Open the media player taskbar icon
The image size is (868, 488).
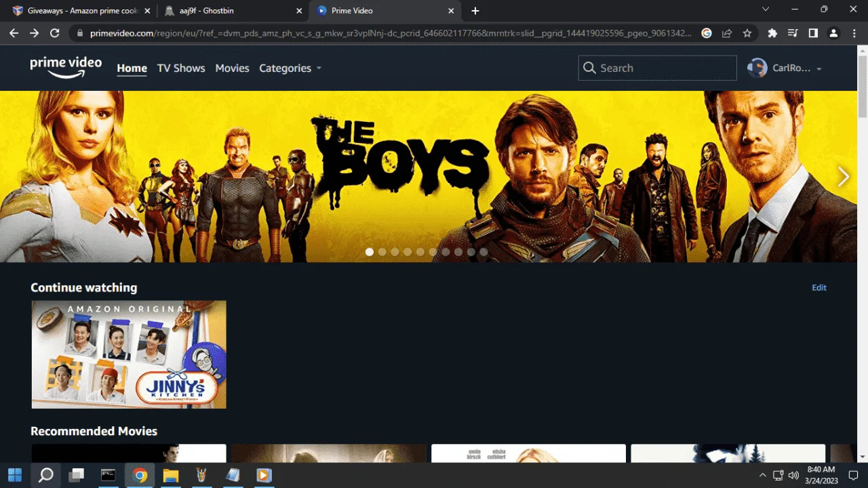click(x=264, y=475)
